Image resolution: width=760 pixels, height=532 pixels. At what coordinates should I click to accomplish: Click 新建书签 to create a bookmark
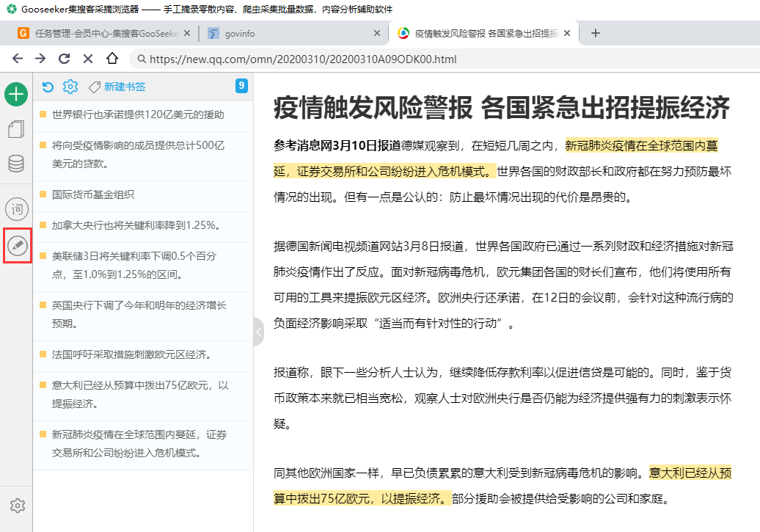point(125,87)
